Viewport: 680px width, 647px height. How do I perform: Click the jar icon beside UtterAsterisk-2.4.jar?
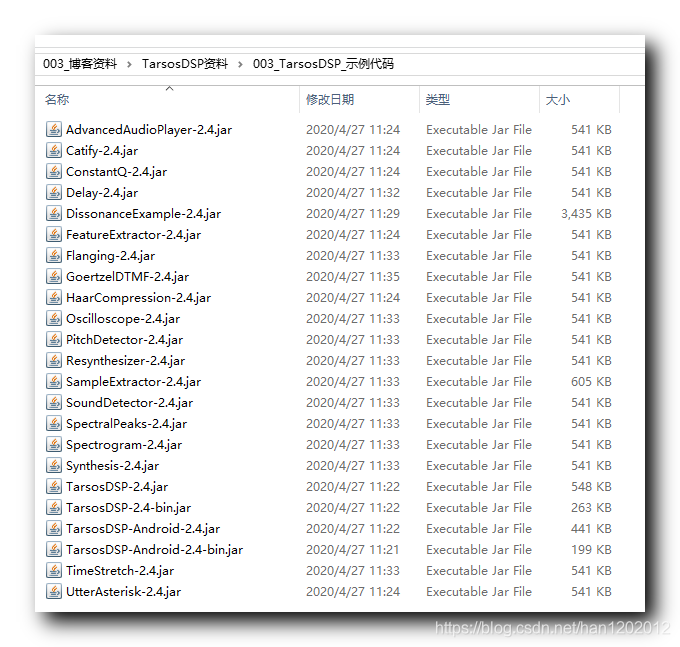54,591
